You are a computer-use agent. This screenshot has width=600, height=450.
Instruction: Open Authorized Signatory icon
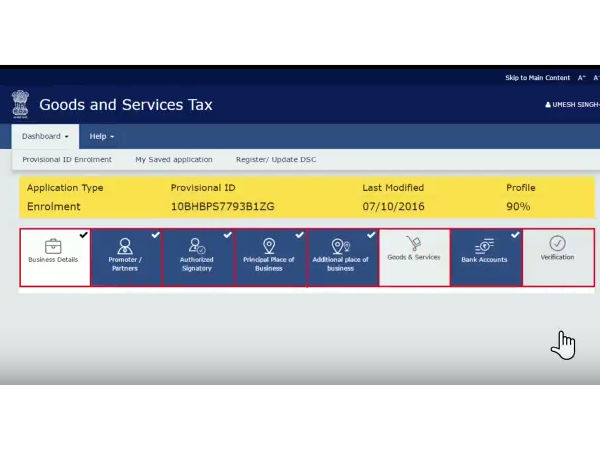[197, 246]
